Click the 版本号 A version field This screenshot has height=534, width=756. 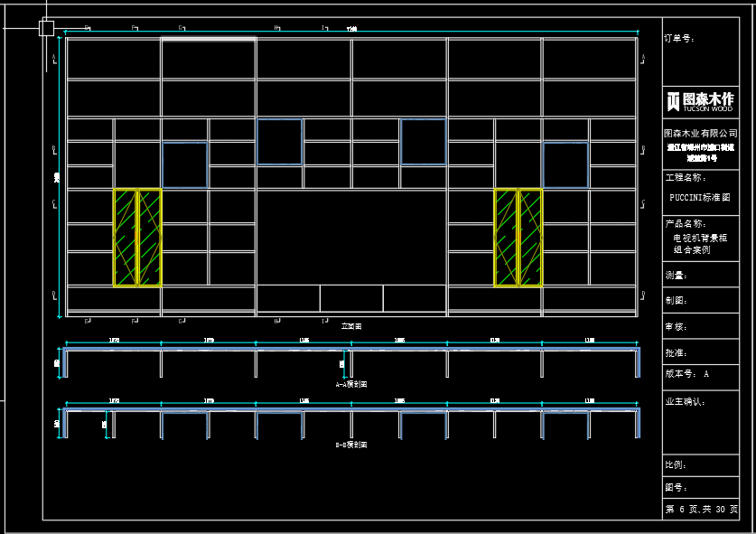click(x=687, y=373)
